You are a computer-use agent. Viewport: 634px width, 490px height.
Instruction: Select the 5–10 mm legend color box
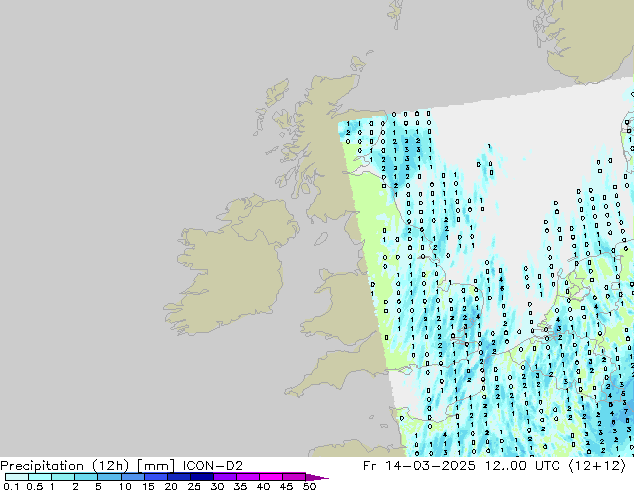tap(109, 477)
